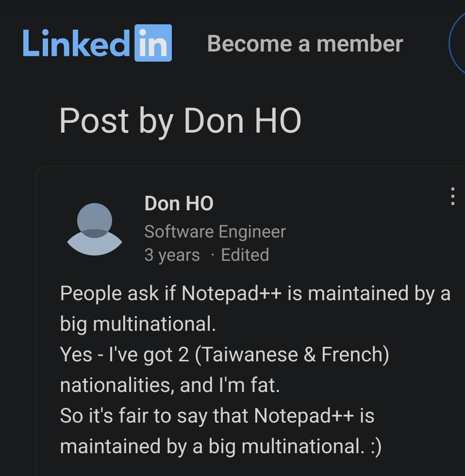Image resolution: width=465 pixels, height=476 pixels.
Task: Click the '3 years' post timestamp
Action: pyautogui.click(x=172, y=255)
